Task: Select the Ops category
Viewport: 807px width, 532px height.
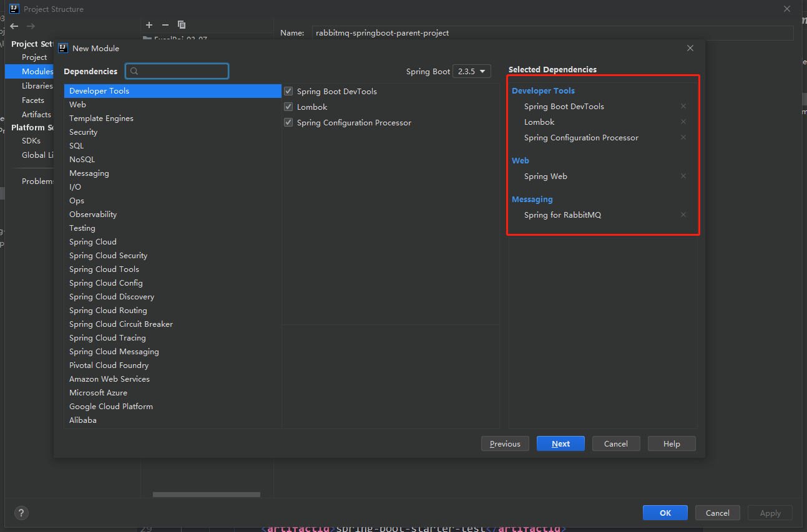Action: pos(173,201)
